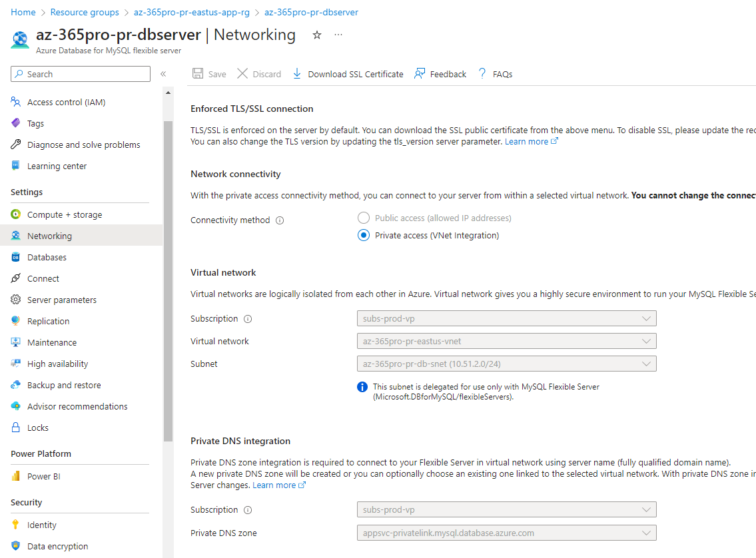Show info tooltip for Private DNS Subscription
Viewport: 756px width, 558px height.
(x=248, y=510)
